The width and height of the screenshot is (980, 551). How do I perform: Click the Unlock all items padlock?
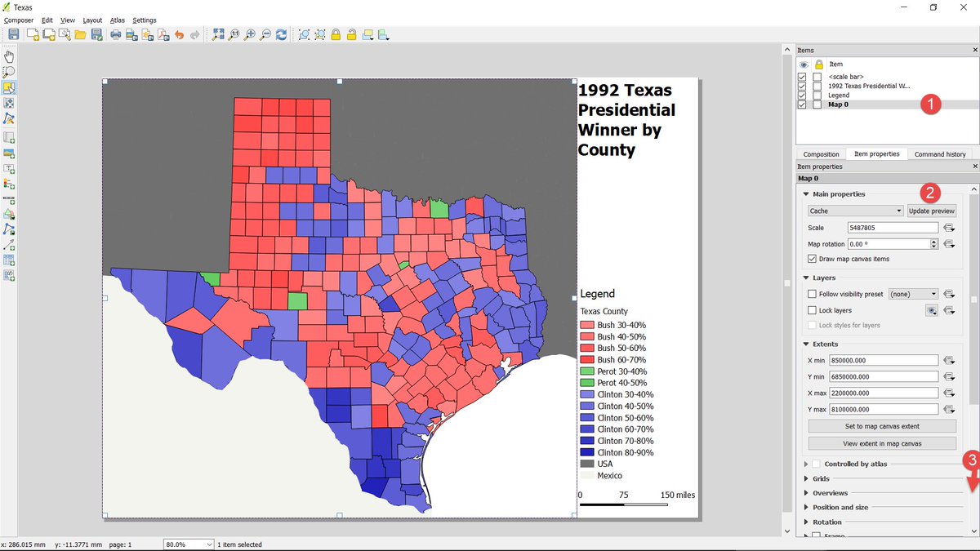[351, 34]
